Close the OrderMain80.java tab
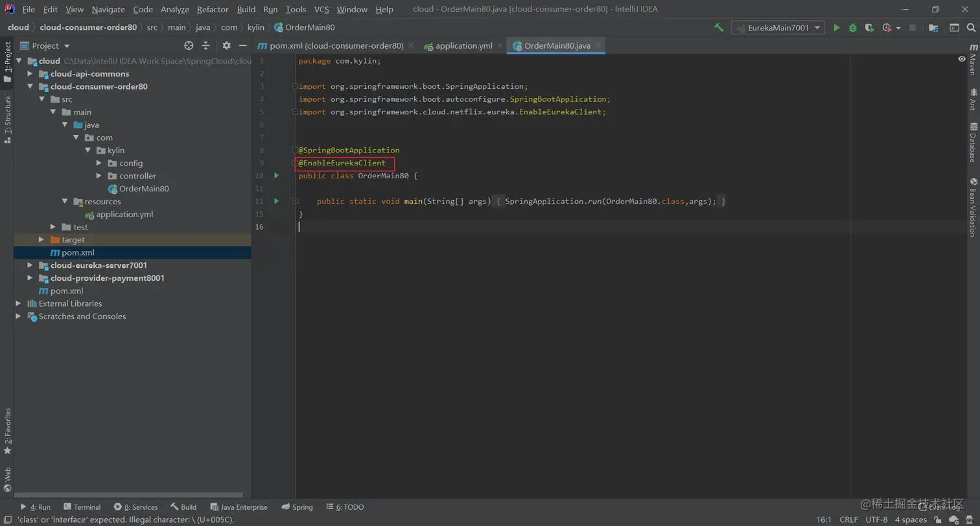 coord(599,46)
